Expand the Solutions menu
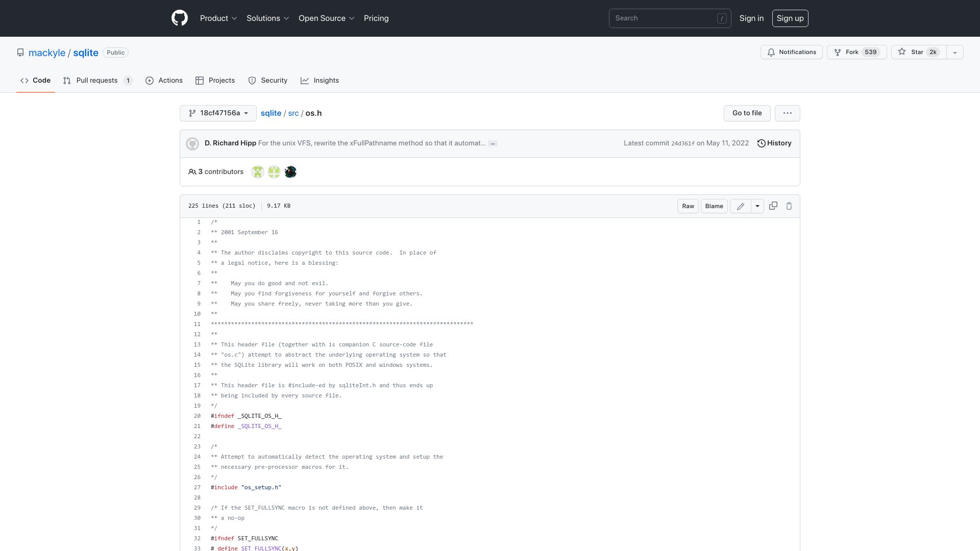Screen dimensions: 980x551 pyautogui.click(x=268, y=18)
